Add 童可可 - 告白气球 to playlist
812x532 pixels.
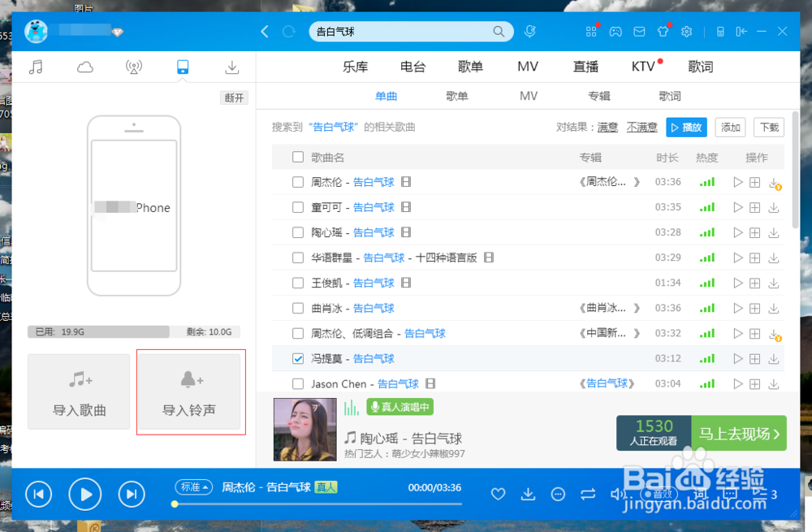[x=755, y=207]
